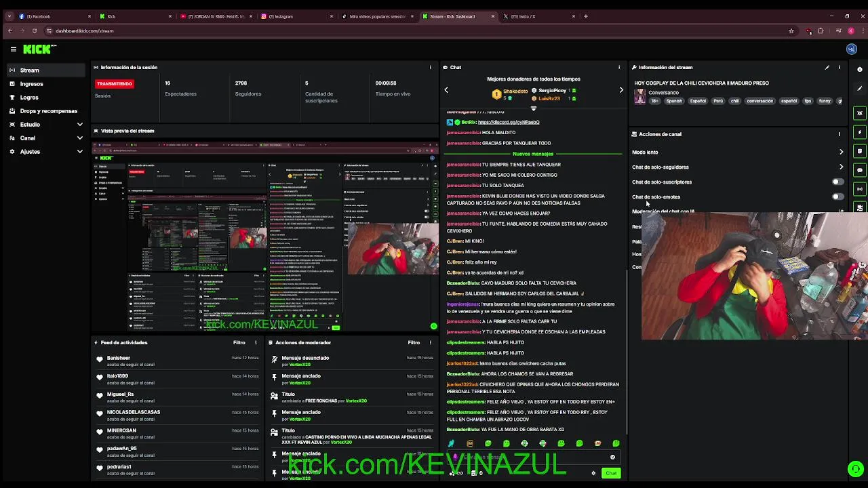The image size is (868, 488).
Task: Edit stream info with pencil icon
Action: (x=827, y=67)
